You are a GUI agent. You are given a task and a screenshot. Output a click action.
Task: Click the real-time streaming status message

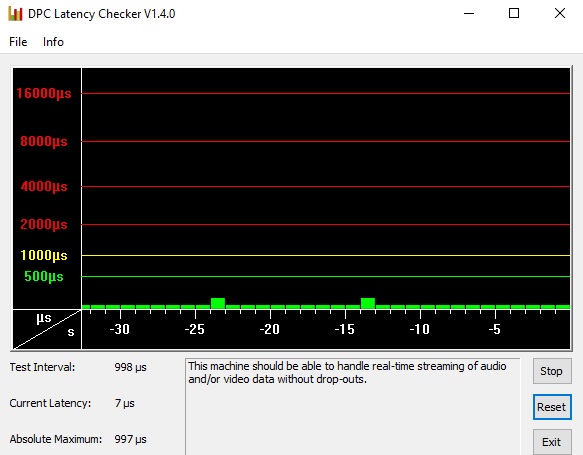[347, 372]
